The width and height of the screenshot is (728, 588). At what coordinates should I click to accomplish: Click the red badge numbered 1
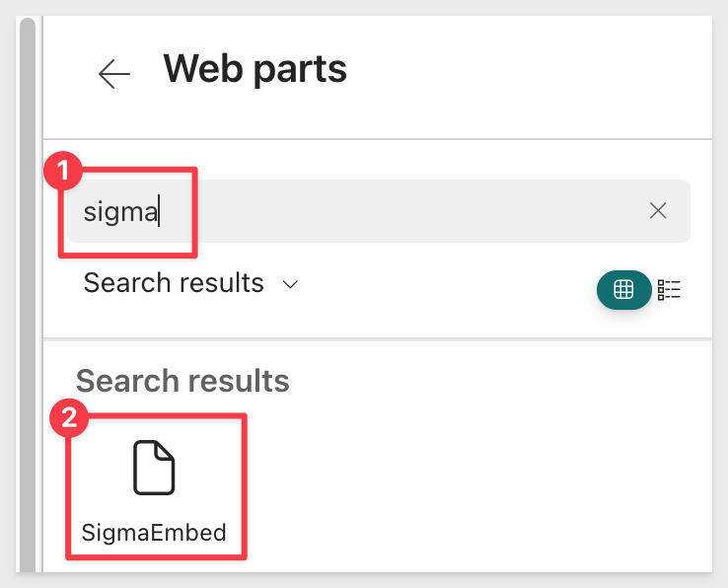pos(63,171)
